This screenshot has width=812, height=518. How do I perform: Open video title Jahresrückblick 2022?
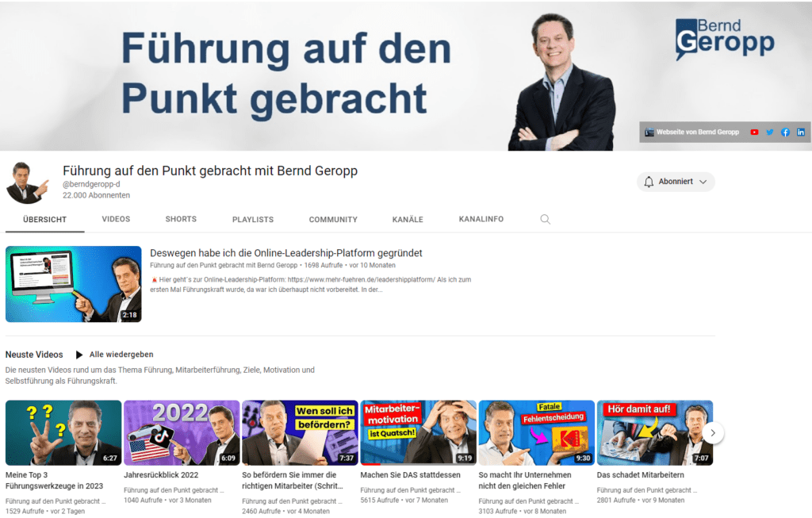(x=161, y=475)
